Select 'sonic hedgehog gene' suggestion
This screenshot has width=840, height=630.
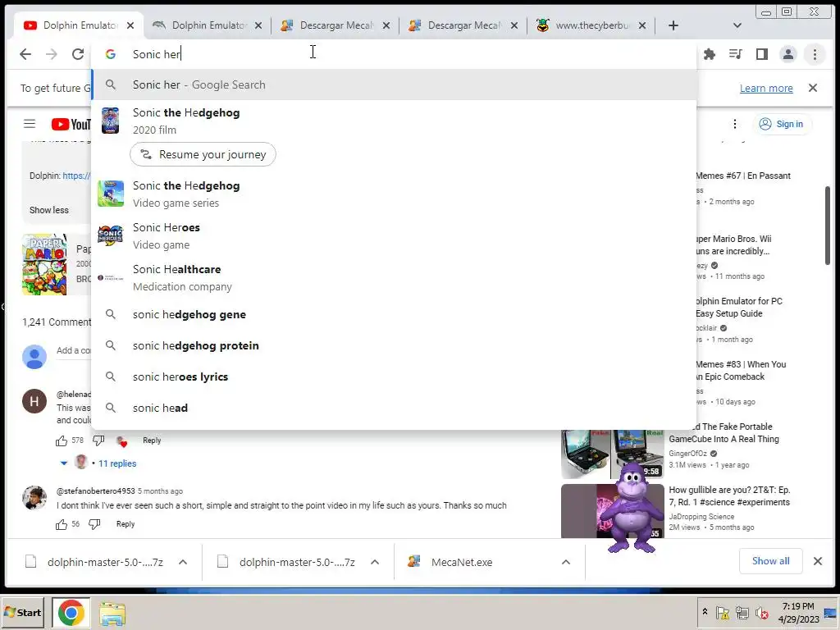point(394,314)
